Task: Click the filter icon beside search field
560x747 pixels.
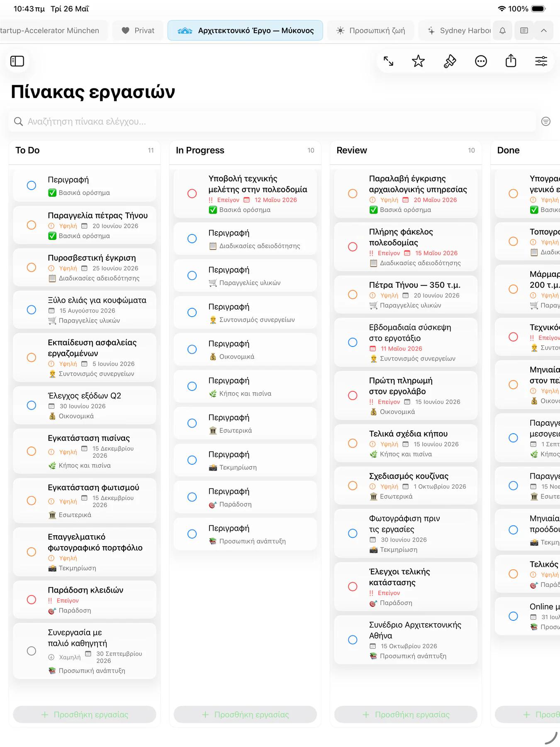Action: point(546,121)
